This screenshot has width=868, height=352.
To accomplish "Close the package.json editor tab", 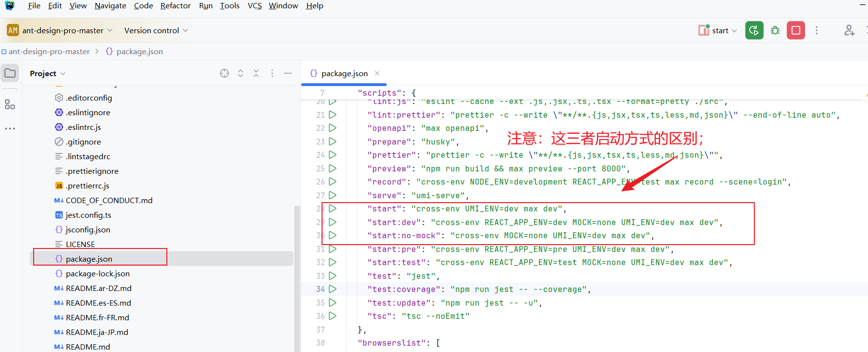I will tap(377, 73).
